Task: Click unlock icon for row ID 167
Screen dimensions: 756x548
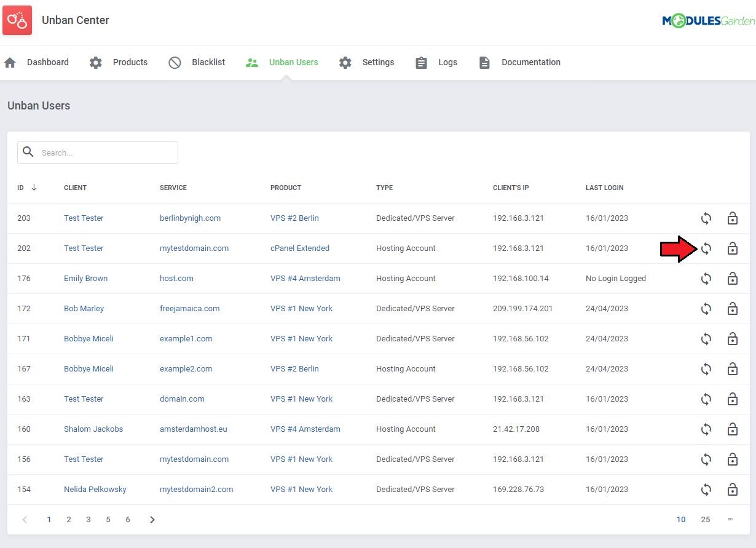Action: point(733,368)
